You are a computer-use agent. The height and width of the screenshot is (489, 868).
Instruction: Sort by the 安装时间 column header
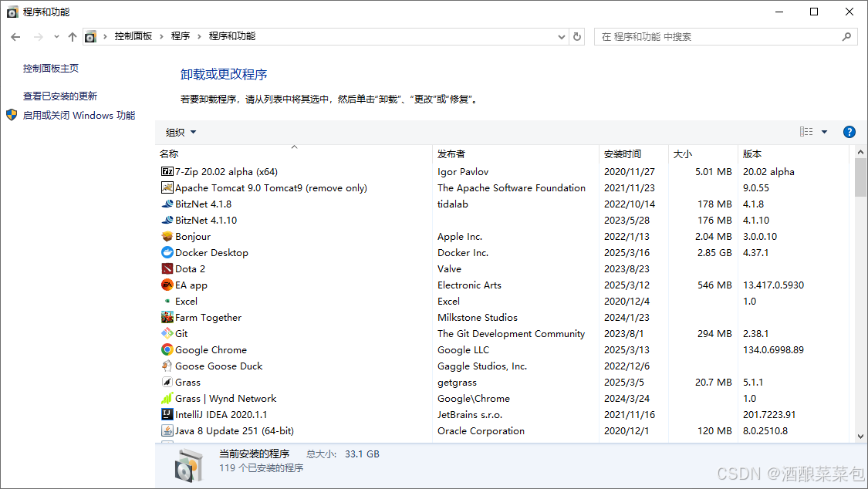tap(634, 153)
